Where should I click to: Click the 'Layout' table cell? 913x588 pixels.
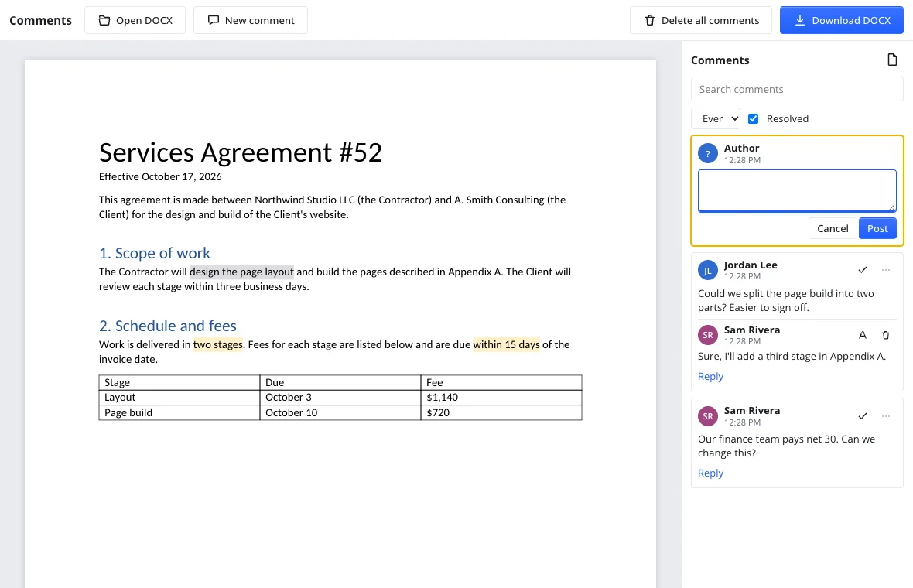(180, 398)
